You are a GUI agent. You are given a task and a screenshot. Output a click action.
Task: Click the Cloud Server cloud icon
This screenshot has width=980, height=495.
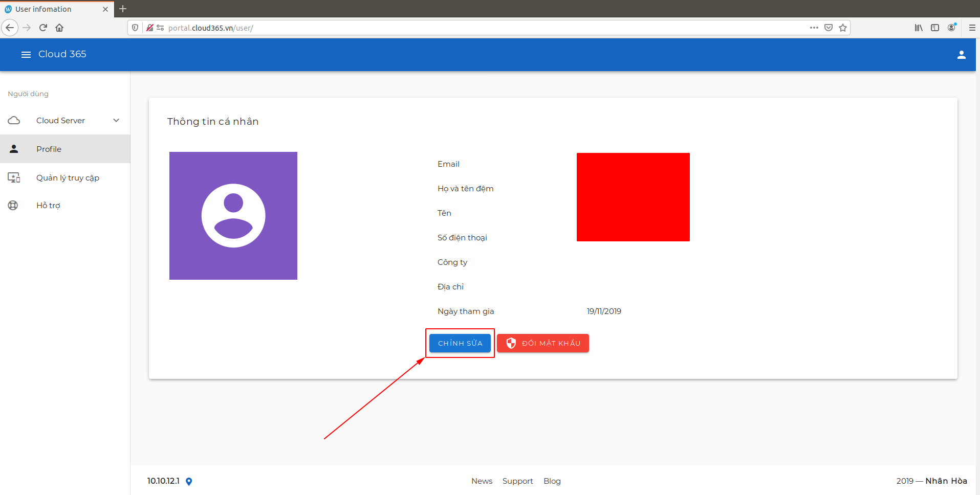(x=14, y=120)
